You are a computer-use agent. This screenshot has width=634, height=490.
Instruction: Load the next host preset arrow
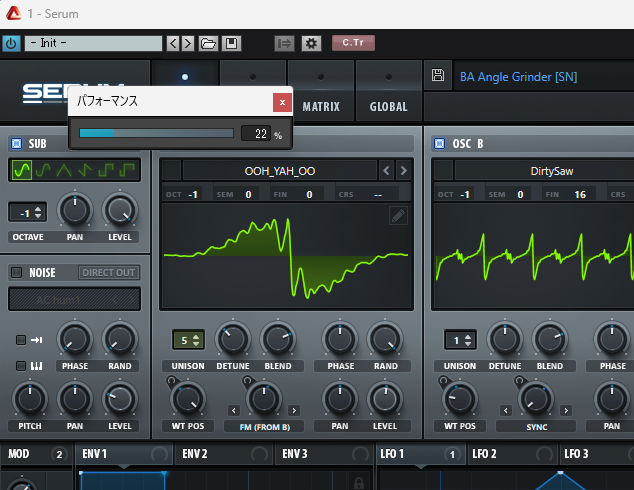tap(188, 43)
